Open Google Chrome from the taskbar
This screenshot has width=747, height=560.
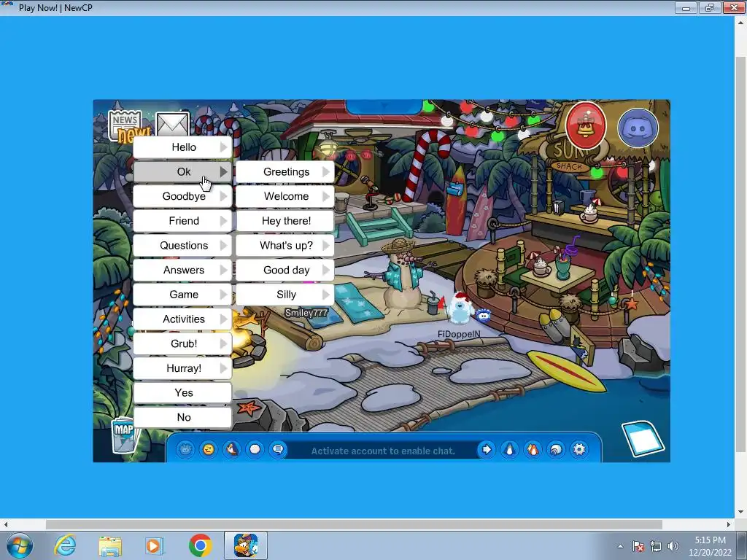[200, 545]
